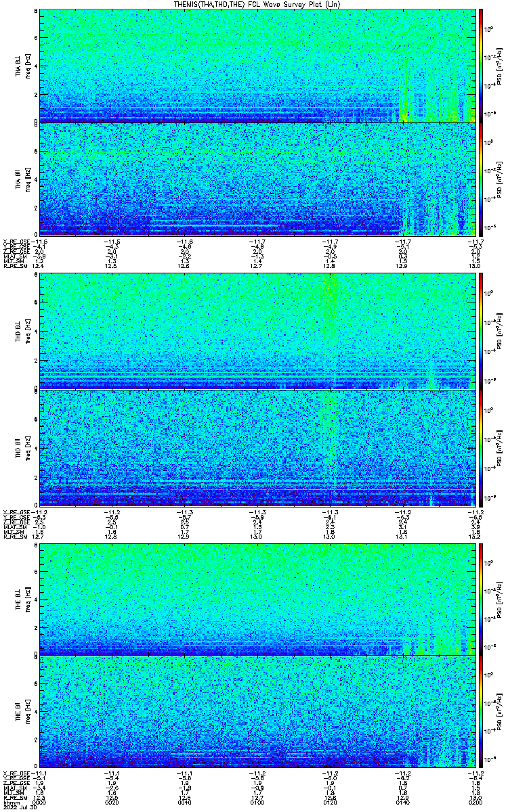
Task: Click the 0120 time tick label
Action: [329, 801]
